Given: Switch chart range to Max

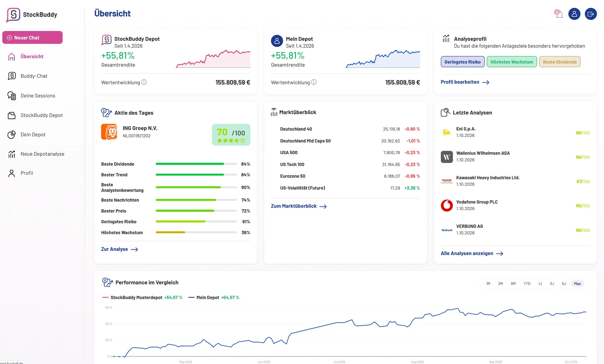Looking at the screenshot, I should pos(578,284).
